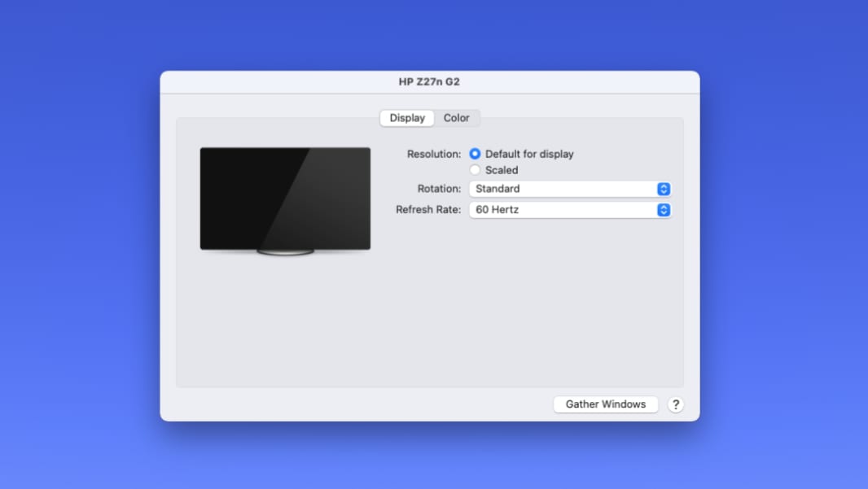Click the "Default for display" label text

tap(529, 154)
